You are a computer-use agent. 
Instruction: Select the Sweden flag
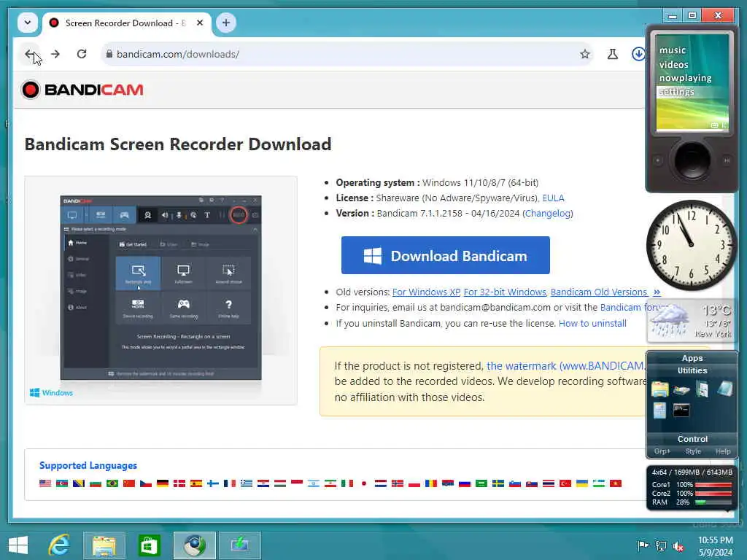click(x=498, y=483)
